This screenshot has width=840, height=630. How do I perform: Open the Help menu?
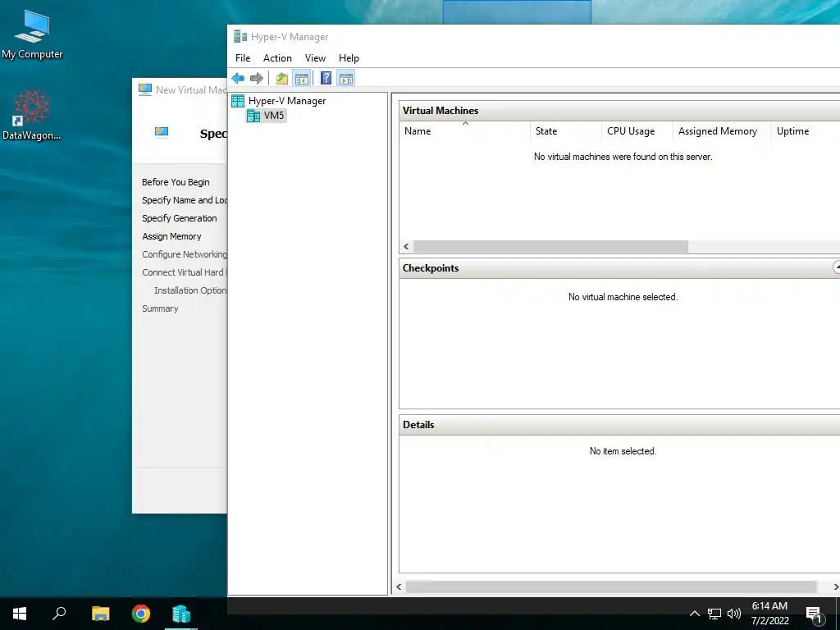click(x=349, y=58)
